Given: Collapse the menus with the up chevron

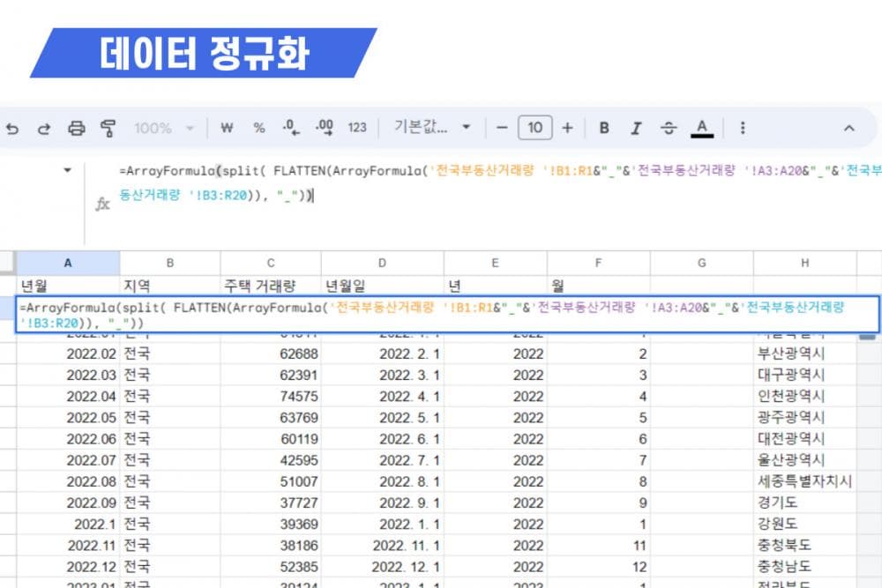Looking at the screenshot, I should click(848, 128).
